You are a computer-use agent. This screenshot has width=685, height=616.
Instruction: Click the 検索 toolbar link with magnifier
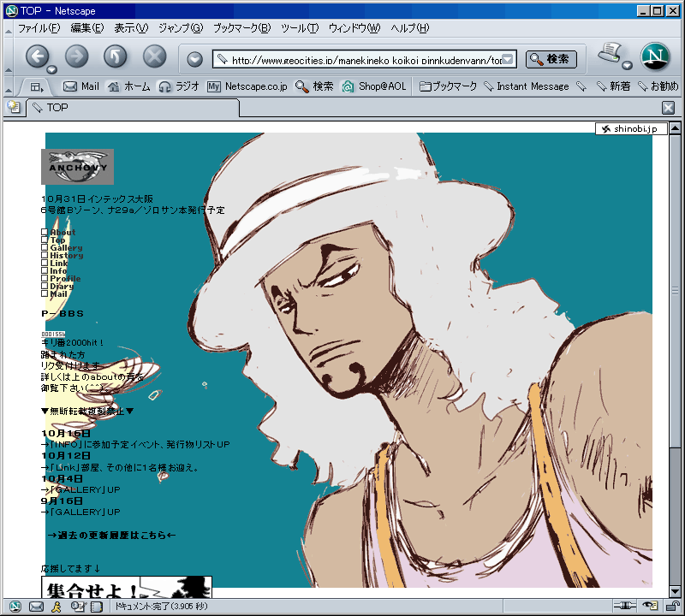[x=314, y=86]
